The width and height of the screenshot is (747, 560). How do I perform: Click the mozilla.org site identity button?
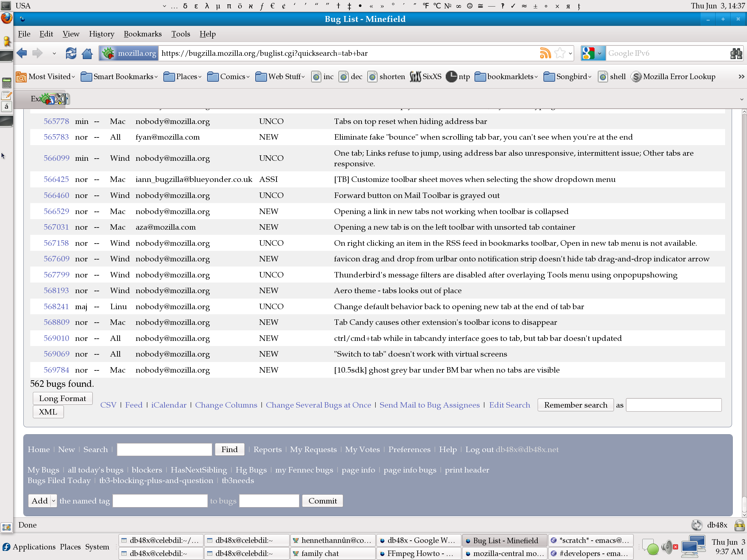(x=129, y=53)
